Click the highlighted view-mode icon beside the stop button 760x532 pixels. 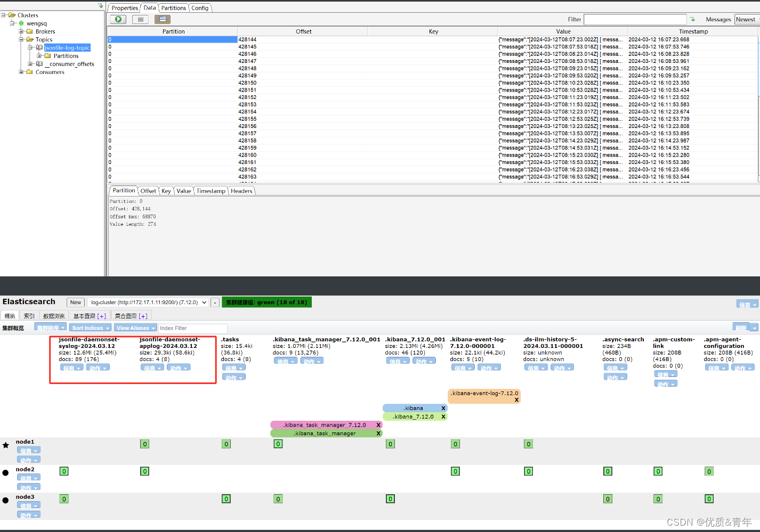click(163, 19)
